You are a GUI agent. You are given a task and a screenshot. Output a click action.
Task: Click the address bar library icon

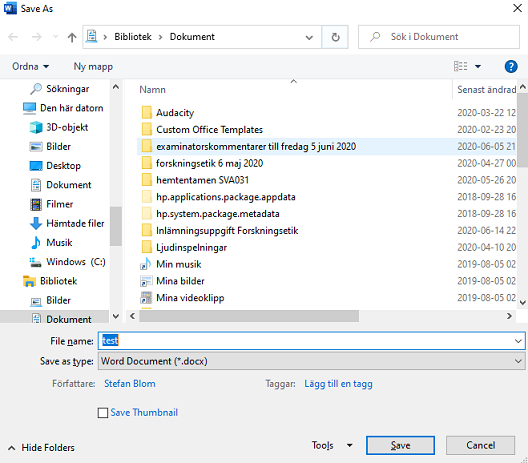click(91, 36)
